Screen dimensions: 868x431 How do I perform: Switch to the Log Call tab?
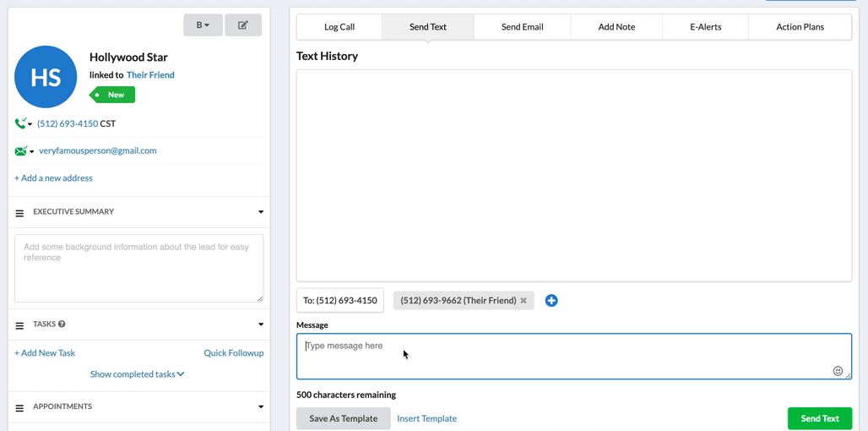[x=339, y=27]
